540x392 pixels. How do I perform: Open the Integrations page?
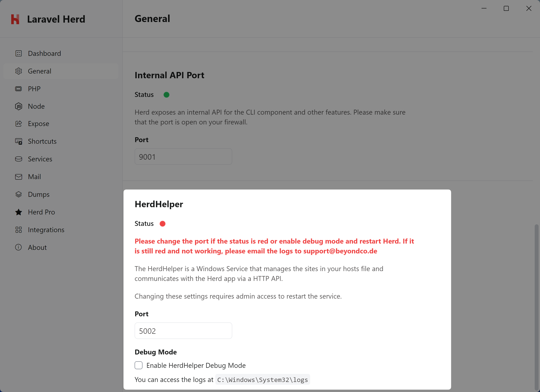46,230
